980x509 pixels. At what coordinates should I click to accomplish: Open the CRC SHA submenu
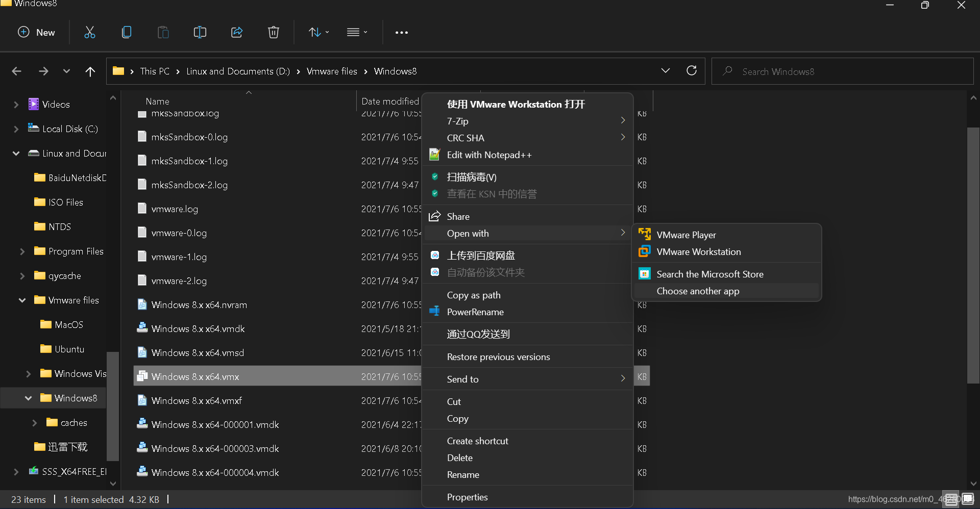(x=528, y=138)
